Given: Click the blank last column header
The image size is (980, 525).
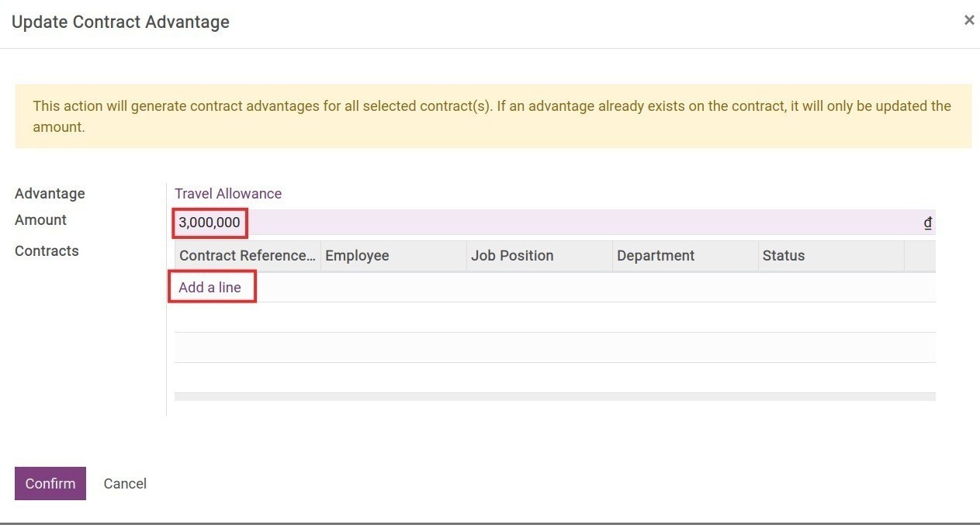Looking at the screenshot, I should (919, 256).
